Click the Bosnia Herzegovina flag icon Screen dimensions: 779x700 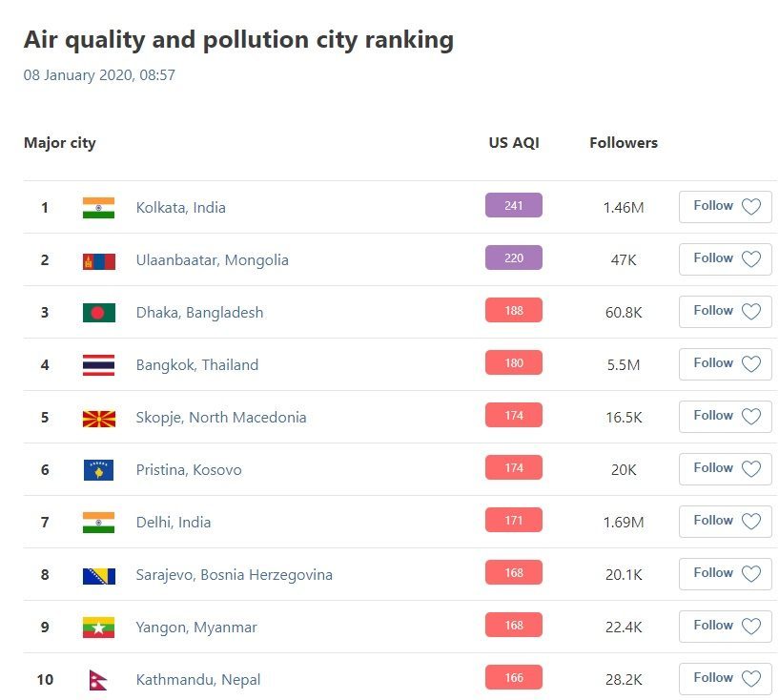pos(98,575)
